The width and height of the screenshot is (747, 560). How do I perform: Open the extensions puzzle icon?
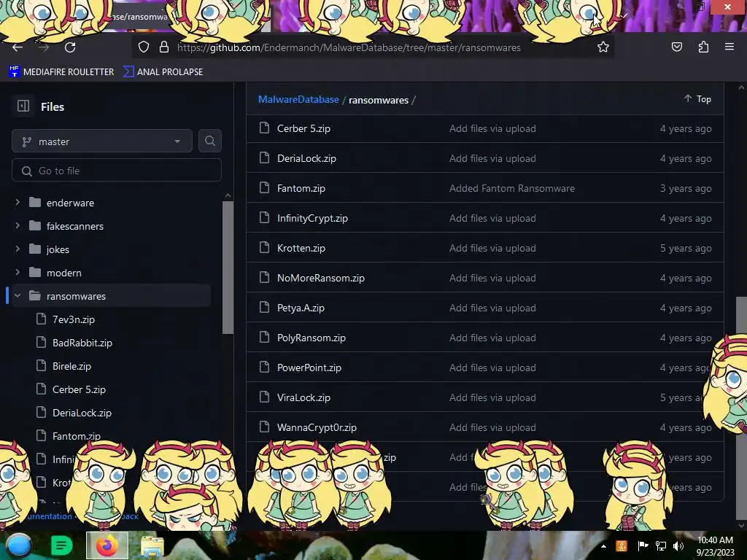(x=703, y=47)
